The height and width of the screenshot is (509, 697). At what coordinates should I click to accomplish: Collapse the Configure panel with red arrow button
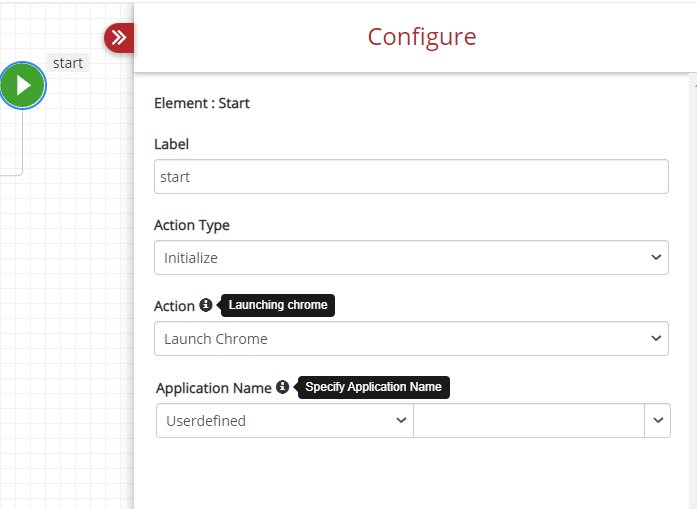(x=119, y=38)
